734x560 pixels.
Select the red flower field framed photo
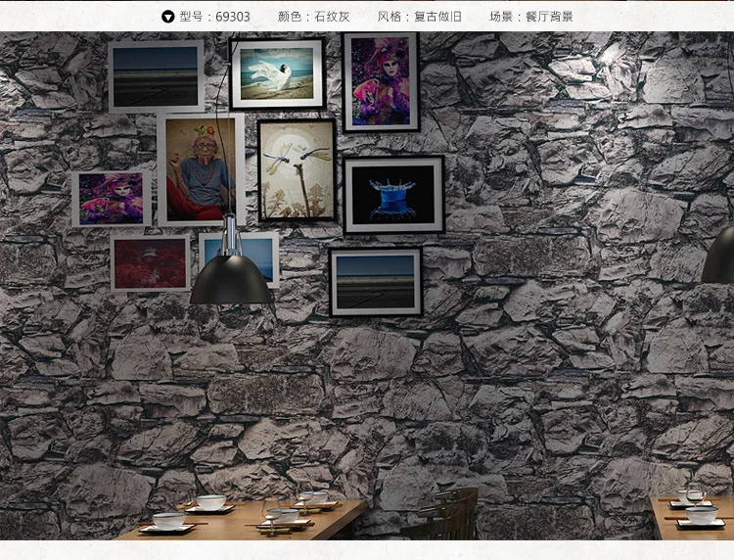coord(151,263)
